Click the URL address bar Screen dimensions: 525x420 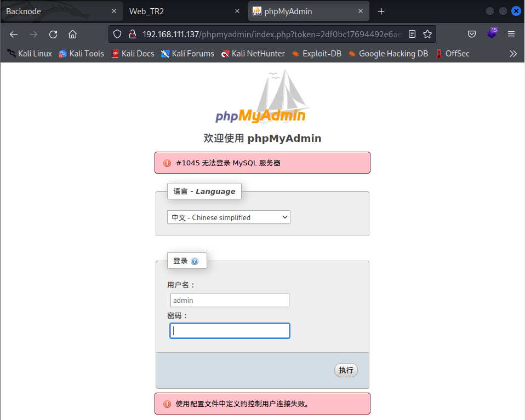click(272, 34)
